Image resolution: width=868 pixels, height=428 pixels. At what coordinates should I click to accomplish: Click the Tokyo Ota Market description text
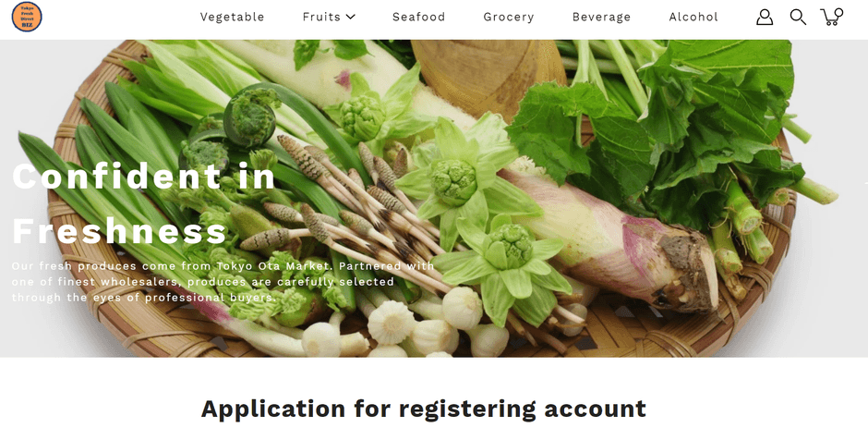tap(223, 282)
